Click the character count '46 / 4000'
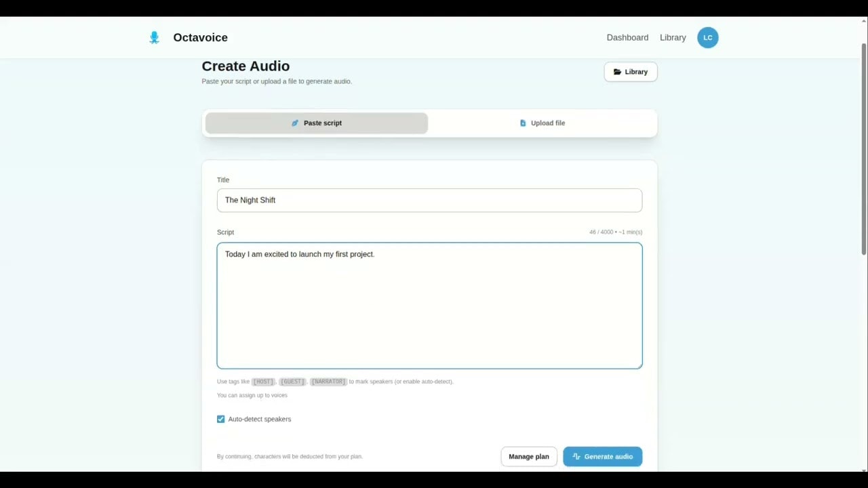The height and width of the screenshot is (488, 868). click(x=601, y=232)
